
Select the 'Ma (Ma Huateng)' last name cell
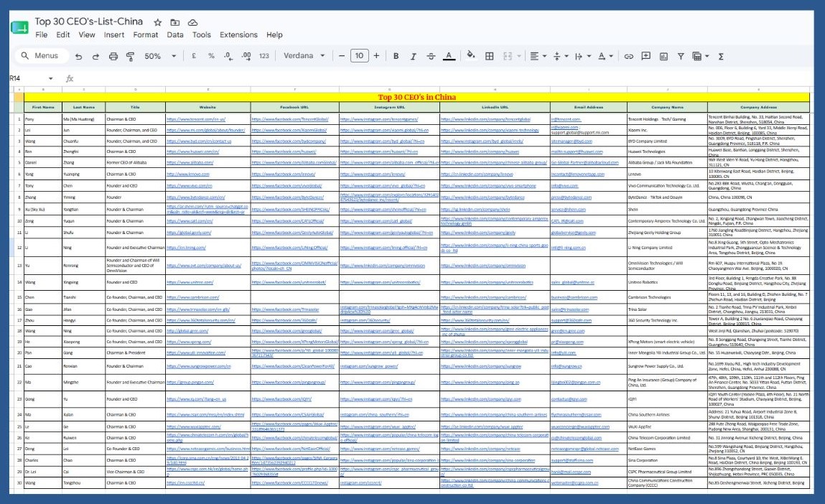point(84,119)
